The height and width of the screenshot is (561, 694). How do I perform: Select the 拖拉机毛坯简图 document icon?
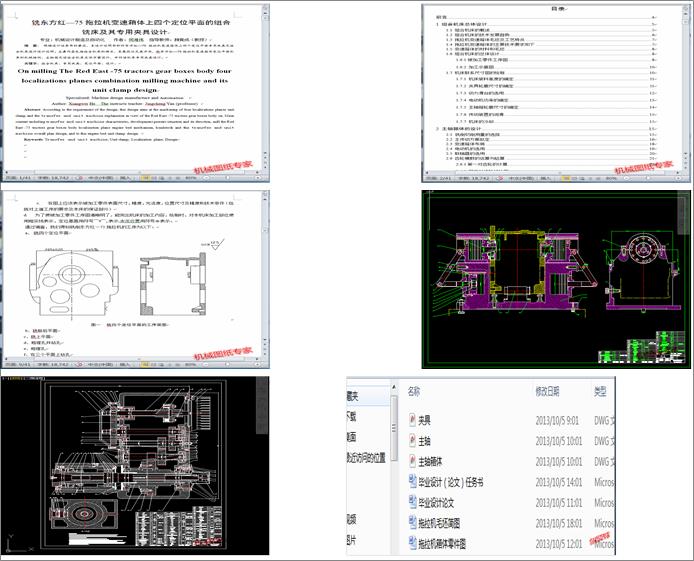click(x=412, y=523)
